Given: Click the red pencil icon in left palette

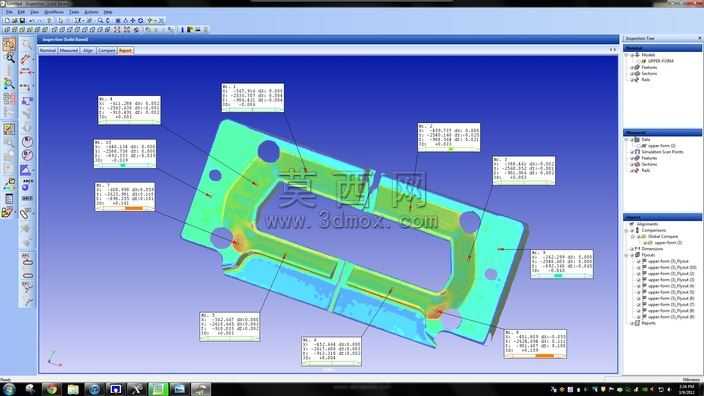Looking at the screenshot, I should tap(26, 58).
